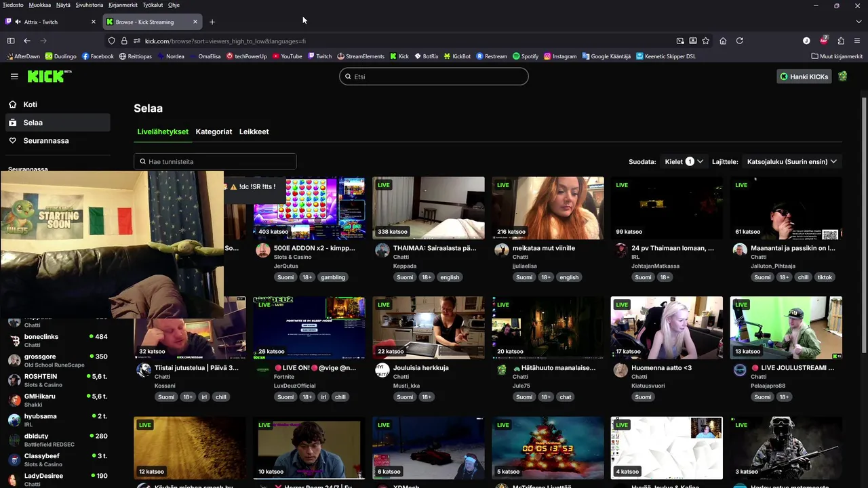Switch to the Leikkeet tab

coord(254,131)
